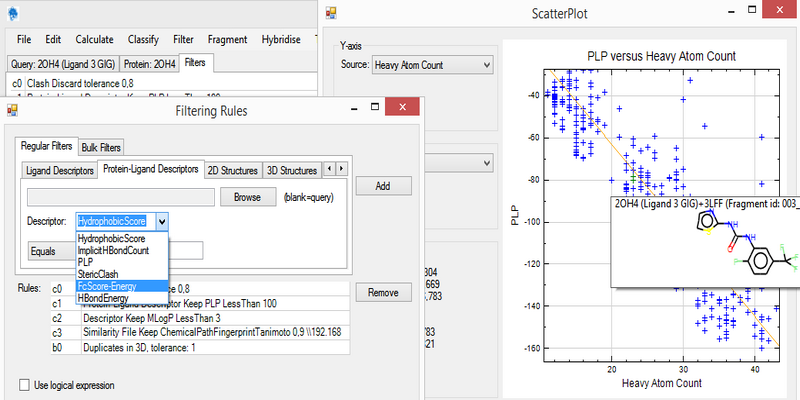Open the Fragment menu
Image resolution: width=800 pixels, height=400 pixels.
tap(227, 39)
